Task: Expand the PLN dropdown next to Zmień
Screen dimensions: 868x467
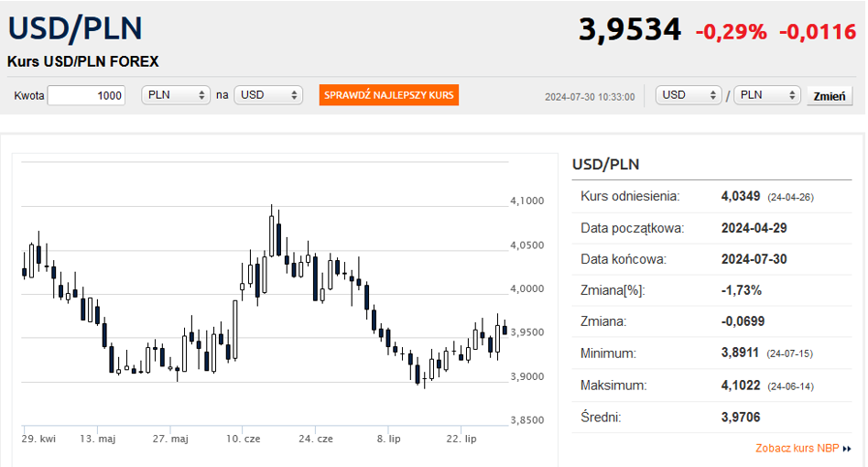Action: pyautogui.click(x=766, y=95)
